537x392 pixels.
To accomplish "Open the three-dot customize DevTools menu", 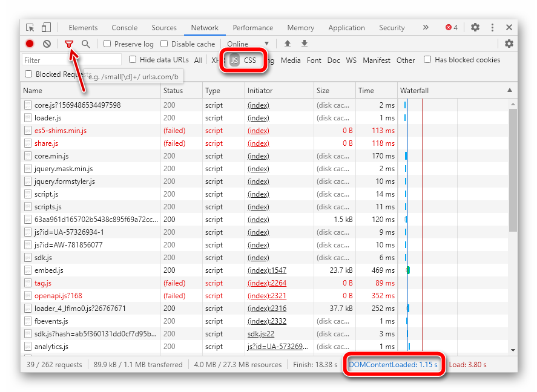I will [492, 27].
